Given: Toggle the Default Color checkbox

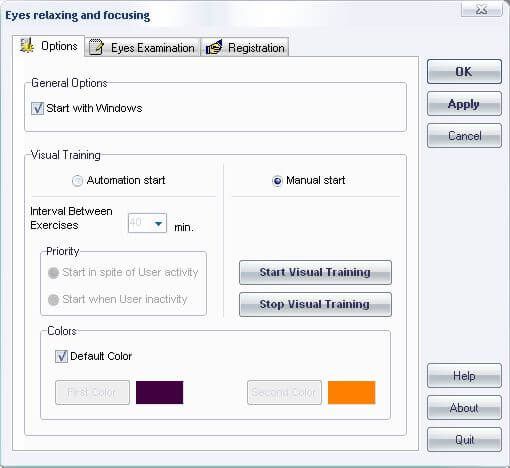Looking at the screenshot, I should (x=61, y=356).
